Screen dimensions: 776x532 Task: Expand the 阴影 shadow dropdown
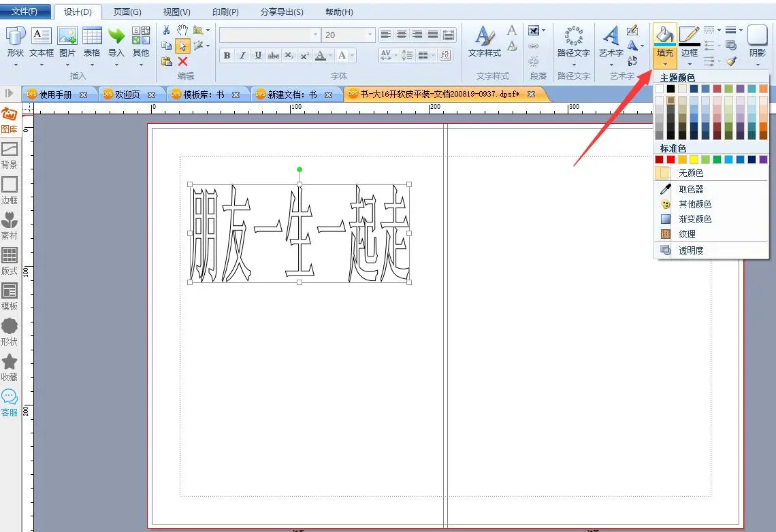click(757, 65)
